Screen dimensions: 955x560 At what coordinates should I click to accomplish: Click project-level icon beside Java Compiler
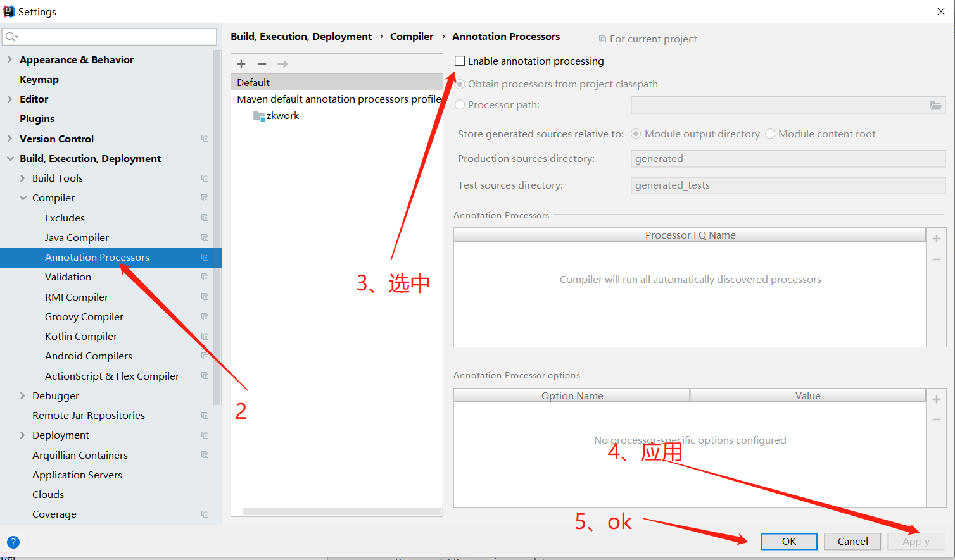[205, 238]
